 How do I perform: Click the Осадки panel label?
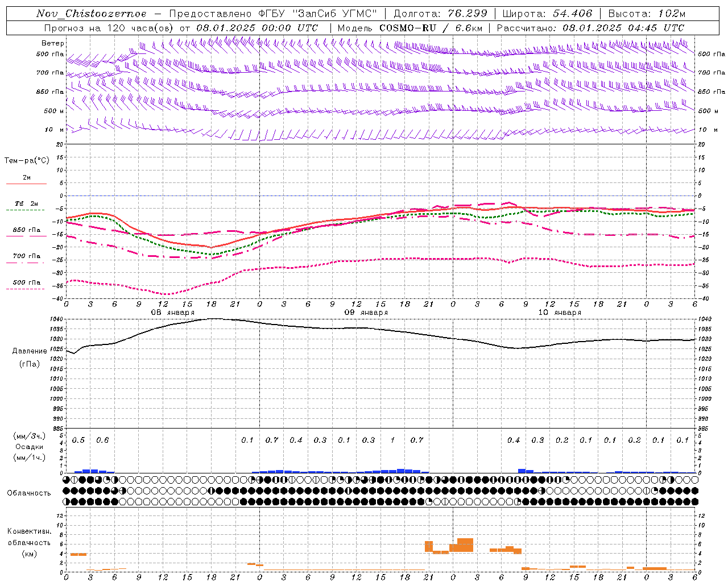click(x=30, y=447)
